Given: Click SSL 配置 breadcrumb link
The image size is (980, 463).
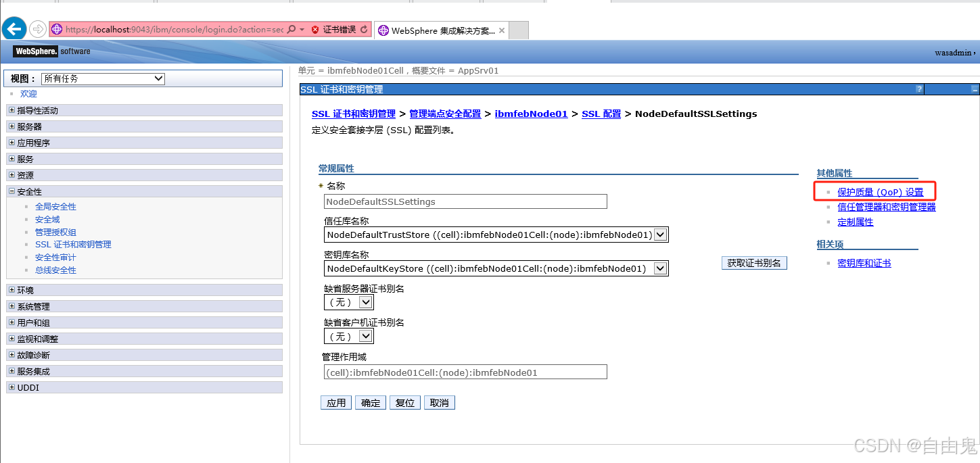Looking at the screenshot, I should coord(601,114).
